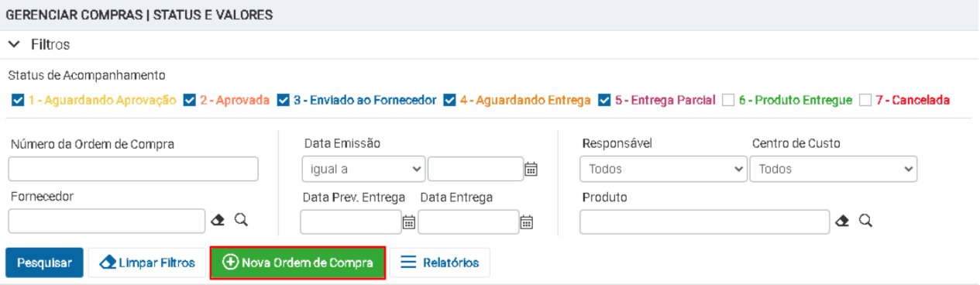Image resolution: width=980 pixels, height=285 pixels.
Task: Click the Pesquisar button
Action: pos(44,263)
